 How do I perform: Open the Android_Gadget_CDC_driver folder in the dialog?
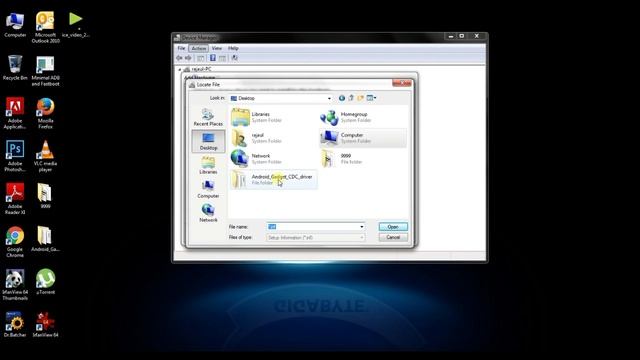pyautogui.click(x=273, y=180)
